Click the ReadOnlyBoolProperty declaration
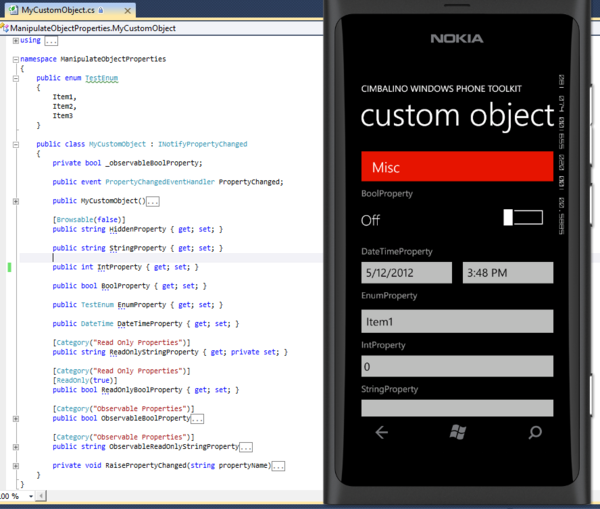Viewport: 600px width, 509px height. click(x=145, y=390)
